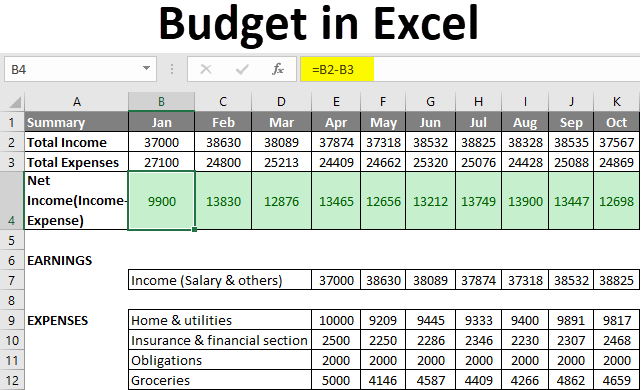Expand the Name Box dropdown arrow

point(146,68)
